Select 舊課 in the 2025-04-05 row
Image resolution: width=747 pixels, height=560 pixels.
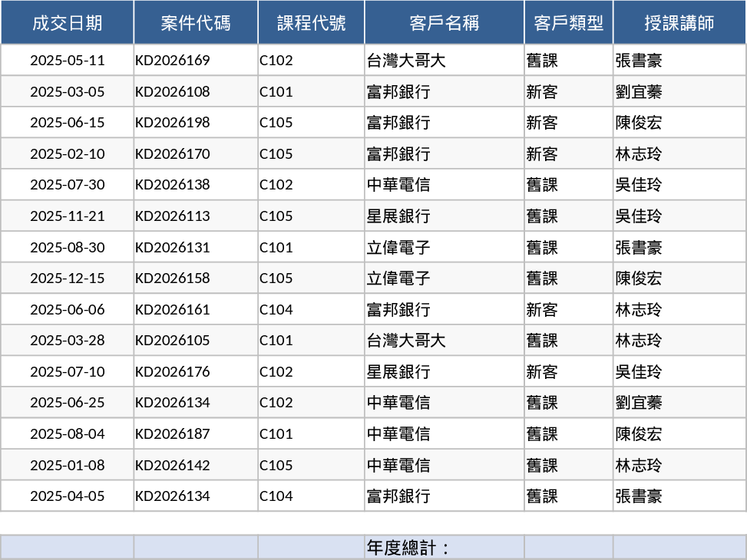[x=542, y=496]
